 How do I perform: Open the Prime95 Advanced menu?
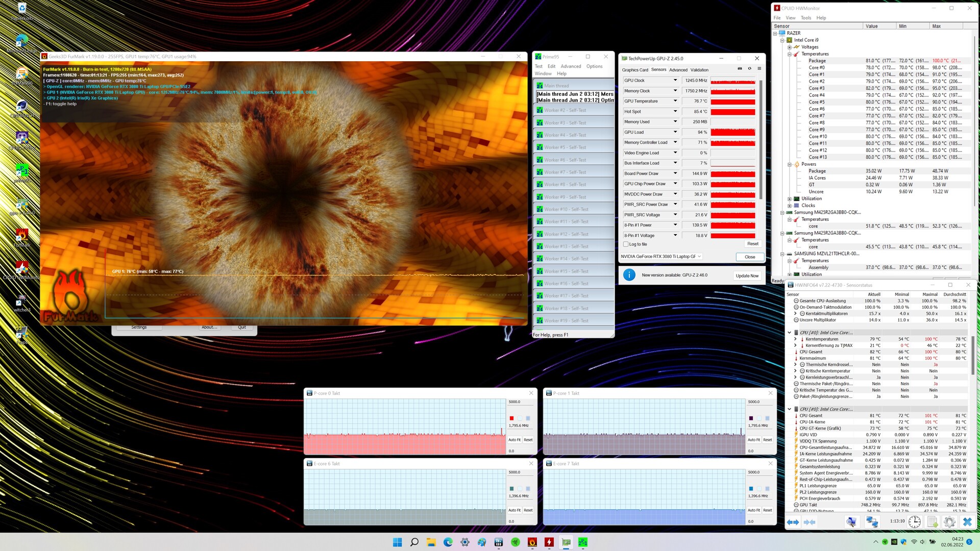571,66
